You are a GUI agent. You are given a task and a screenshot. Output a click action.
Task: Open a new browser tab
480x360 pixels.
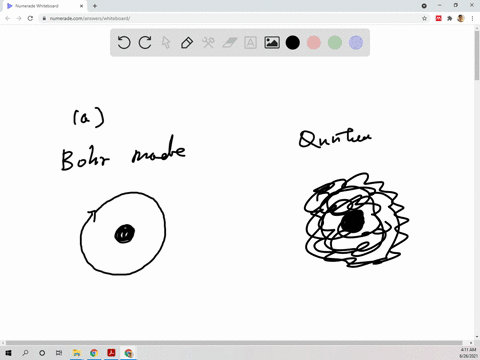[x=95, y=6]
